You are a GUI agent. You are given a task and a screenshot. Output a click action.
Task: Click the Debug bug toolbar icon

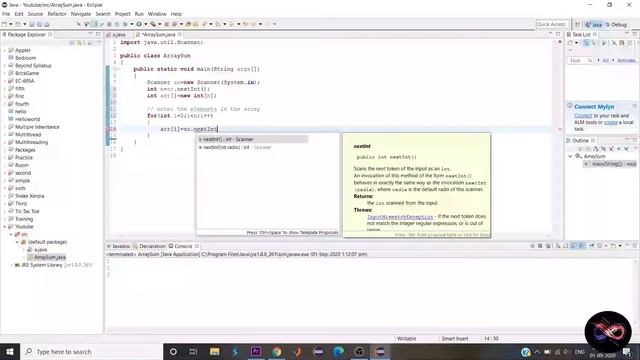coord(125,24)
